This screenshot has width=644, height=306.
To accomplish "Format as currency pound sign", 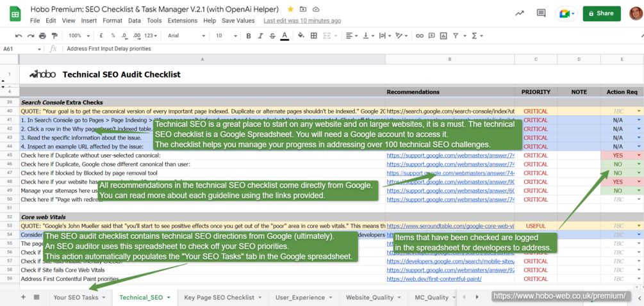I will [x=101, y=36].
